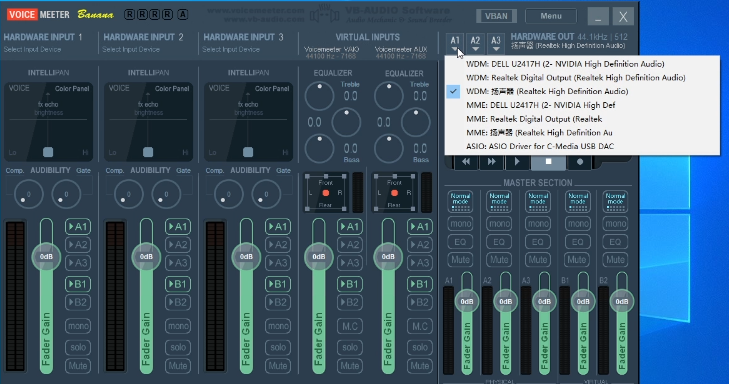Select input device for Hardware Input 2
729x384 pixels.
[131, 49]
